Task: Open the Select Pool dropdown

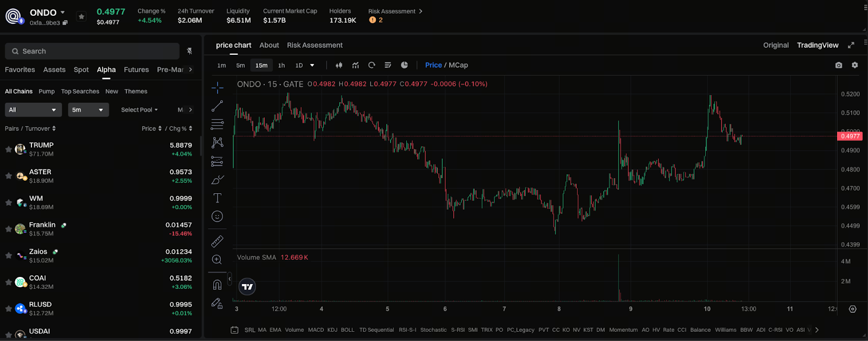Action: [139, 110]
